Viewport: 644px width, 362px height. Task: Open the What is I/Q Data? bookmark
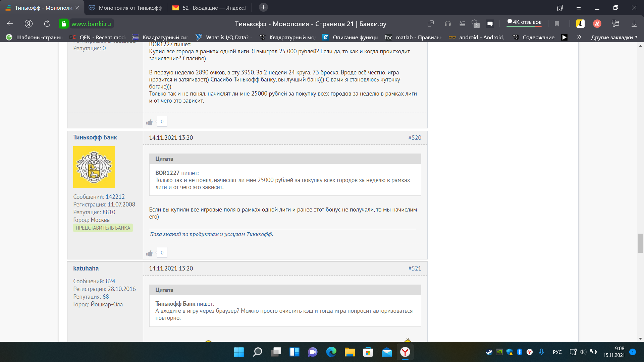point(223,37)
